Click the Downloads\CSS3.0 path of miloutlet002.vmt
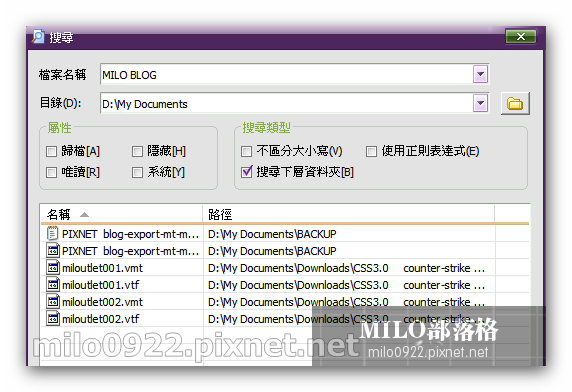This screenshot has height=392, width=572. click(x=347, y=302)
